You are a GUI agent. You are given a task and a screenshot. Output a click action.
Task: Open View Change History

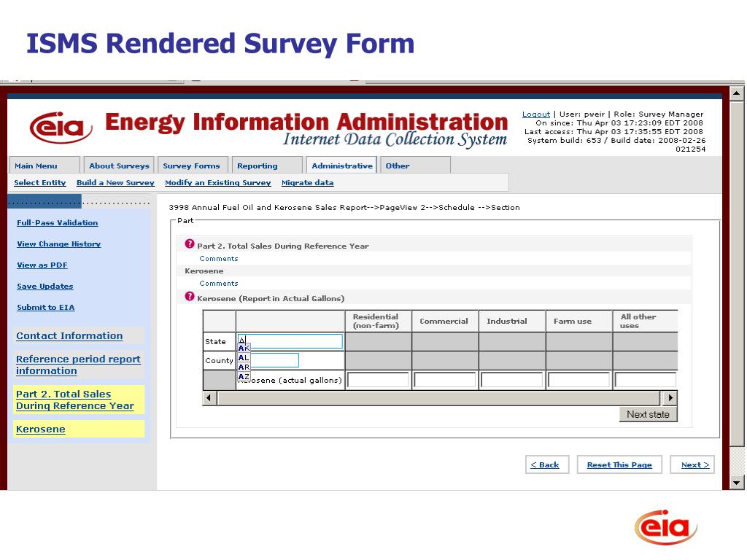[x=58, y=244]
